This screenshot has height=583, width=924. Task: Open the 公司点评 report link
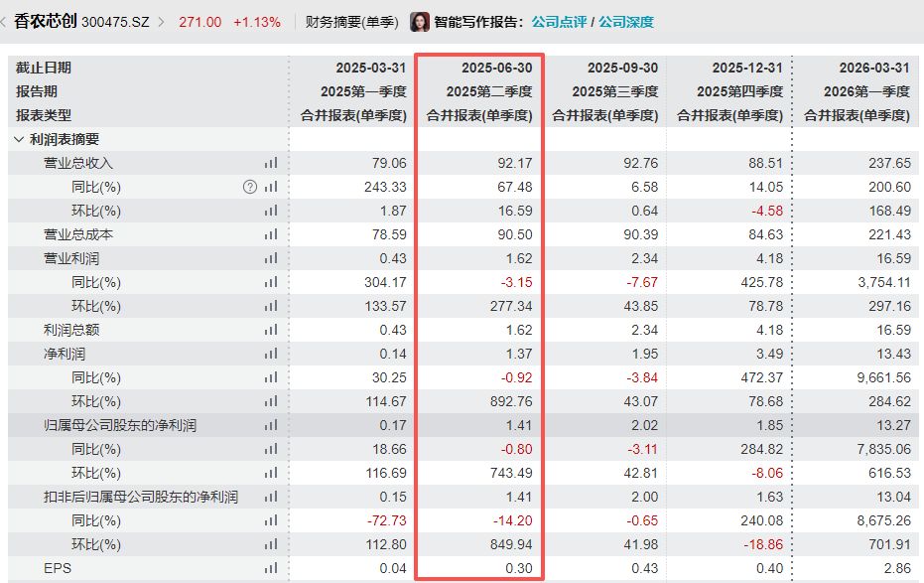tap(559, 22)
